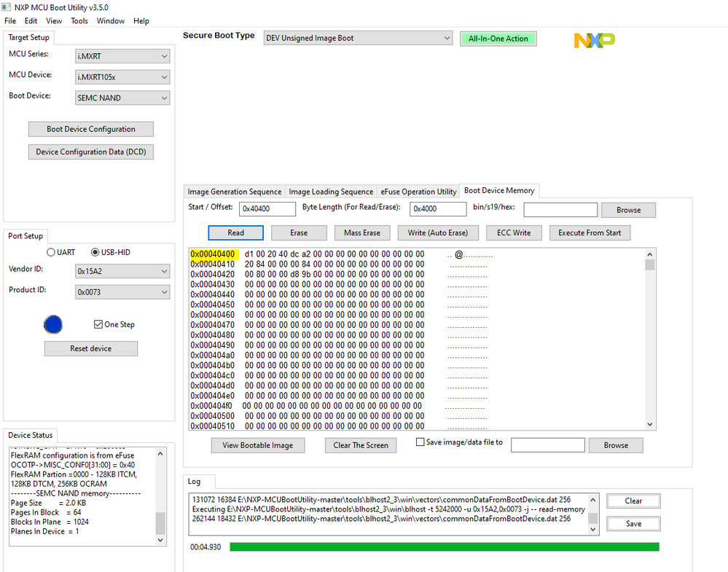Click Log panel scrollbar up arrow
Viewport: 728px width, 572px height.
tap(593, 500)
